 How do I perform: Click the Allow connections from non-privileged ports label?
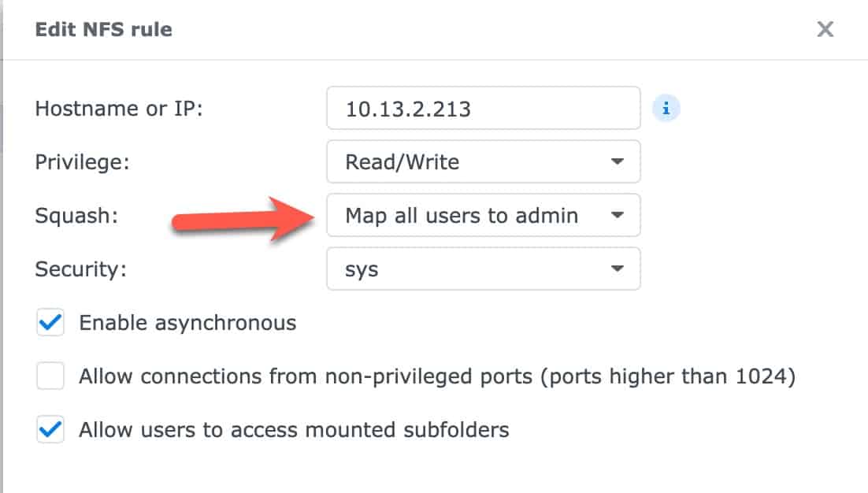click(437, 376)
